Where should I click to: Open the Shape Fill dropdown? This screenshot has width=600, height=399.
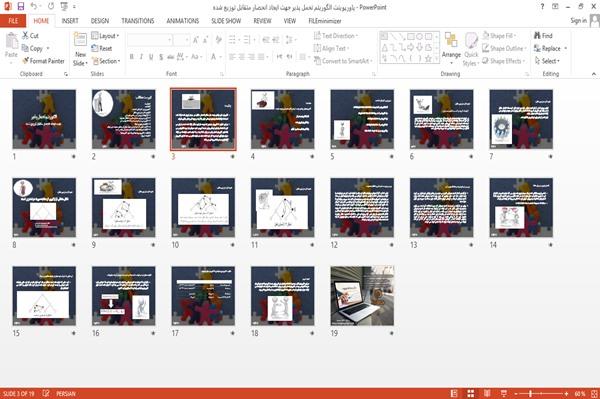499,36
